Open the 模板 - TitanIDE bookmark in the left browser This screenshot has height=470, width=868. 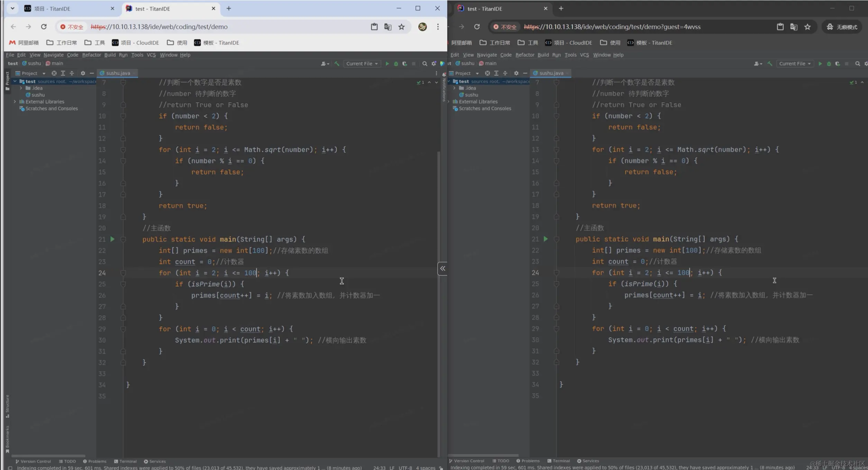pyautogui.click(x=217, y=43)
